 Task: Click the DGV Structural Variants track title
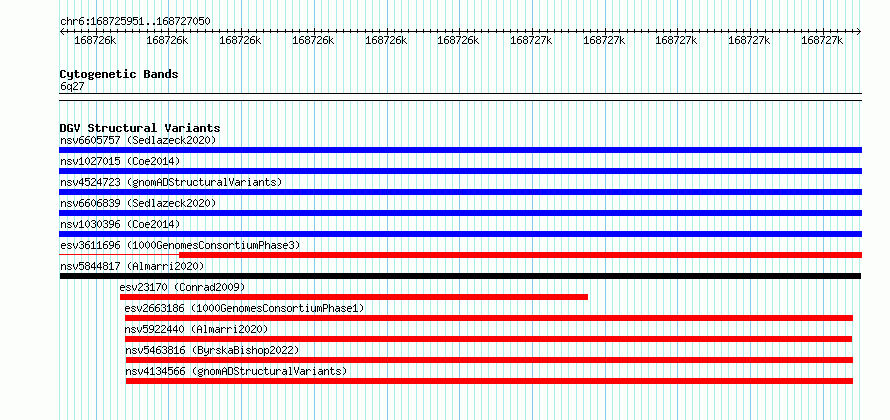point(140,128)
